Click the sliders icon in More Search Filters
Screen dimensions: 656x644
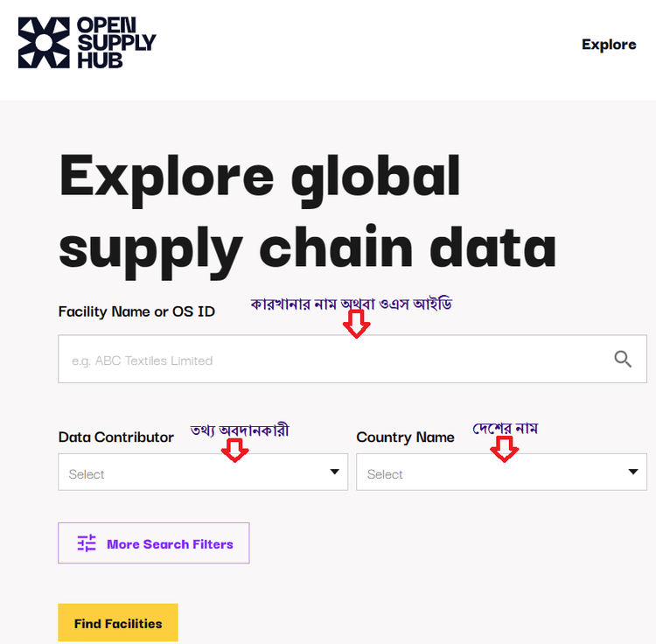87,543
